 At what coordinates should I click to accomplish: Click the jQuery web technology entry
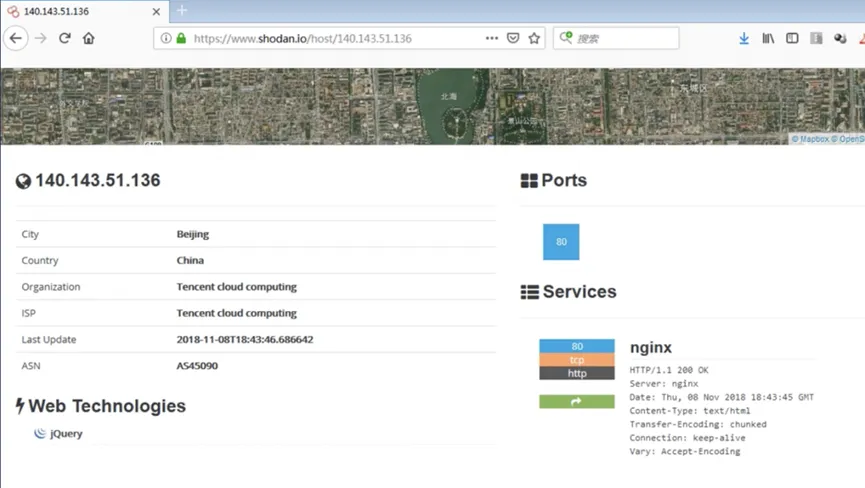tap(66, 433)
